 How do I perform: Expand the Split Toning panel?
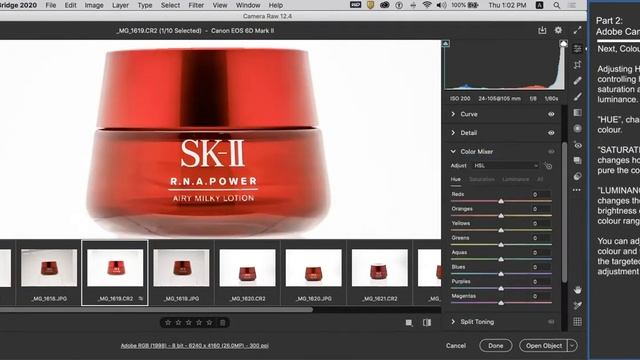[453, 322]
